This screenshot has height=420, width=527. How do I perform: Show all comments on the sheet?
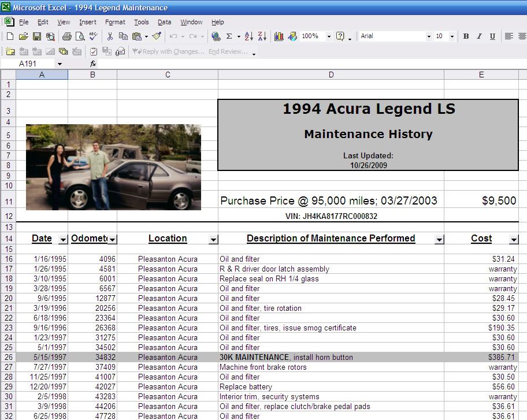pyautogui.click(x=63, y=51)
